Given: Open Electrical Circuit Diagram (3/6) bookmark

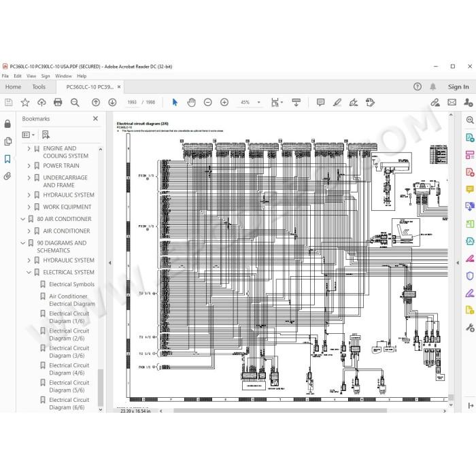Looking at the screenshot, I should pos(69,352).
